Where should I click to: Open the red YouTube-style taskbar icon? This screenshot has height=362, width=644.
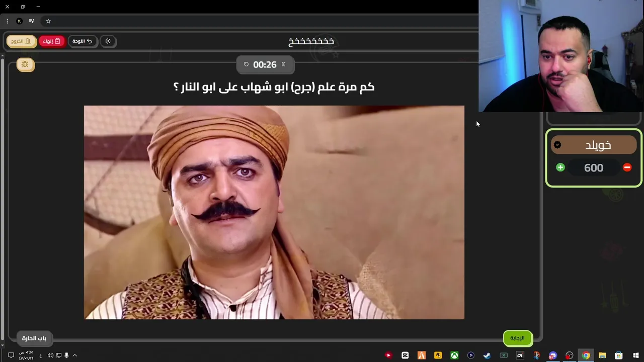click(x=388, y=355)
